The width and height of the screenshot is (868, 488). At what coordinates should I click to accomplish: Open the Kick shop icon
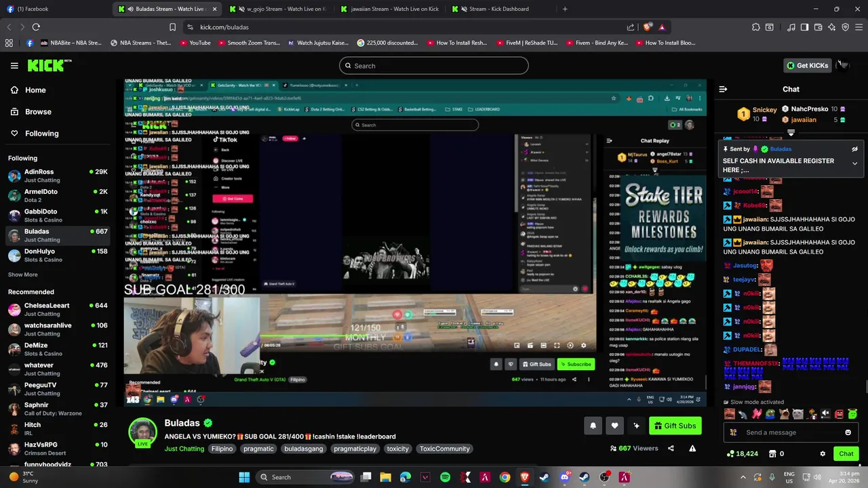point(772,453)
